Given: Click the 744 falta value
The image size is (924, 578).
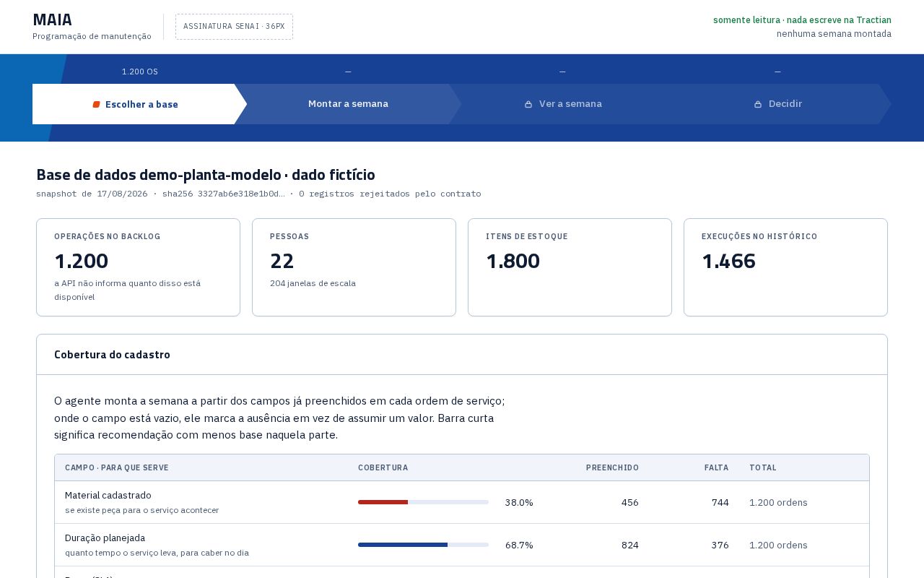Looking at the screenshot, I should pos(720,502).
